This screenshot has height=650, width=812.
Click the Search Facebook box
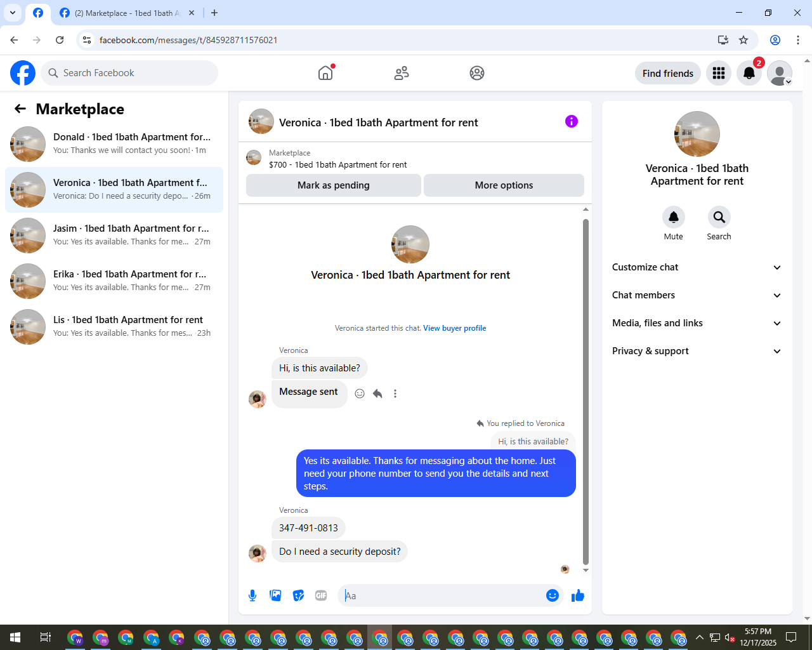point(129,73)
